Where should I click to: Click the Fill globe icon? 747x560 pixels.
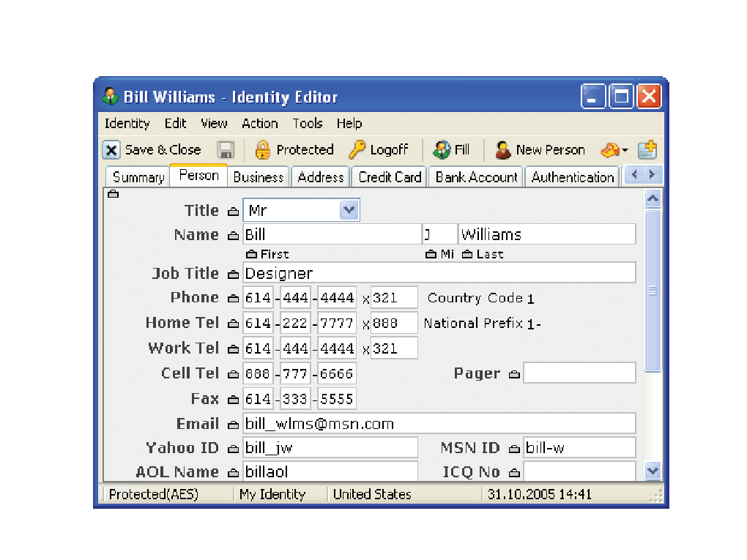pos(441,149)
